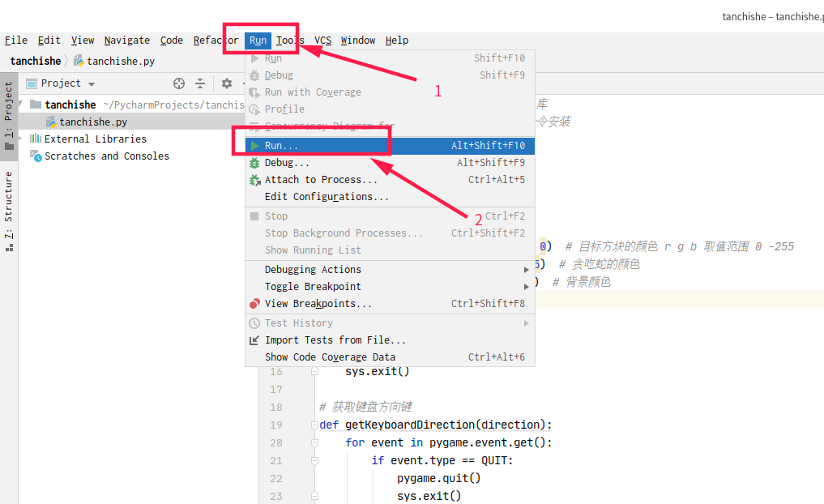Click tanchishe breadcrumb in navigation bar
The width and height of the screenshot is (824, 504).
(x=35, y=61)
